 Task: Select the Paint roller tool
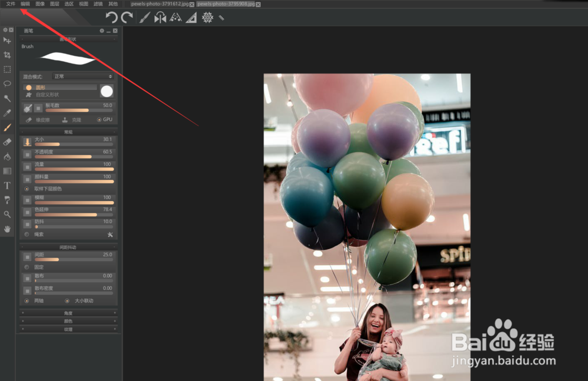click(7, 200)
